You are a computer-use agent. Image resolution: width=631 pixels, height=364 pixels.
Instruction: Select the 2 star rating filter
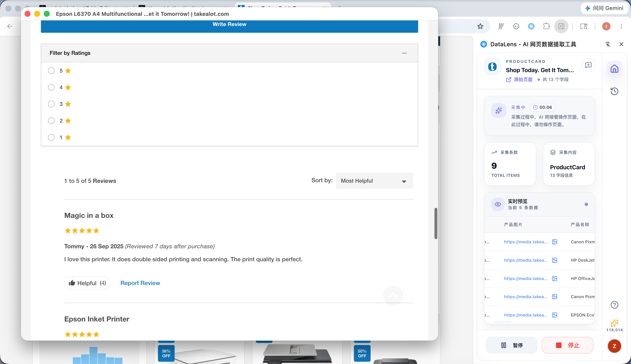51,121
